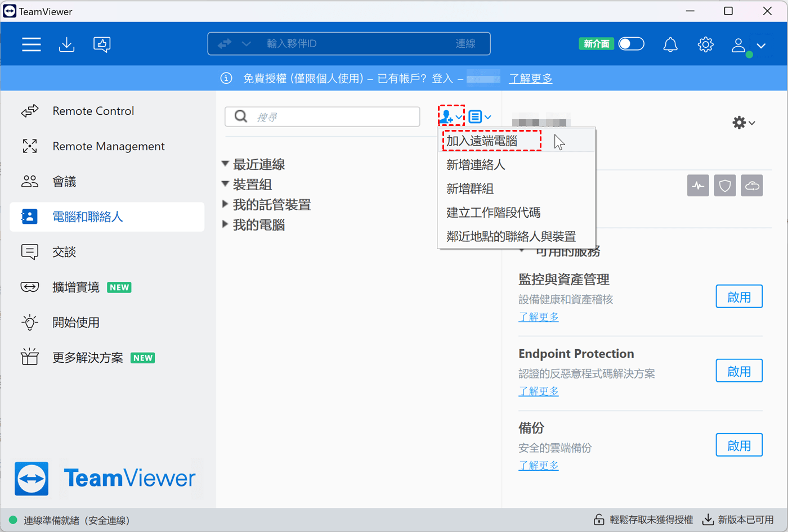Open the account profile dropdown
The height and width of the screenshot is (532, 788).
coord(748,46)
